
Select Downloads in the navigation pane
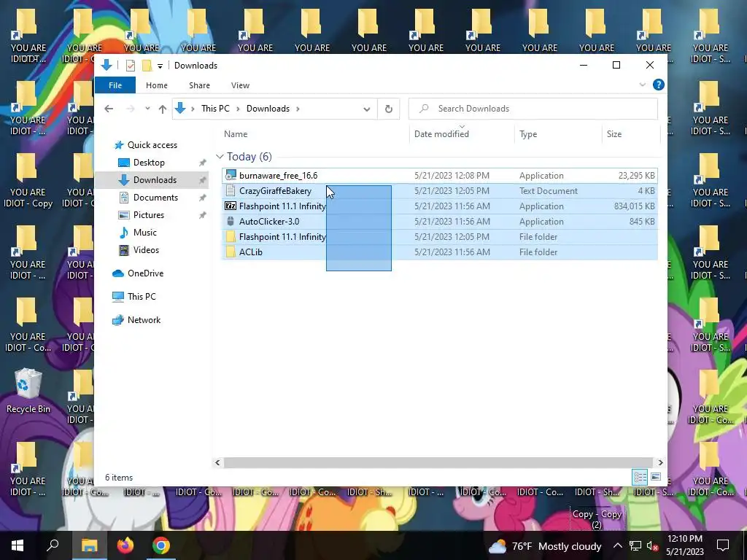coord(155,180)
